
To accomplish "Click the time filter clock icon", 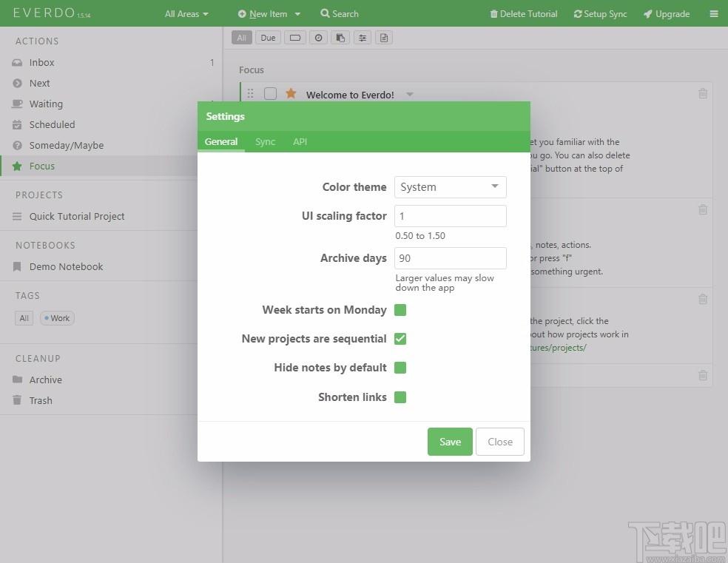I will coord(318,38).
